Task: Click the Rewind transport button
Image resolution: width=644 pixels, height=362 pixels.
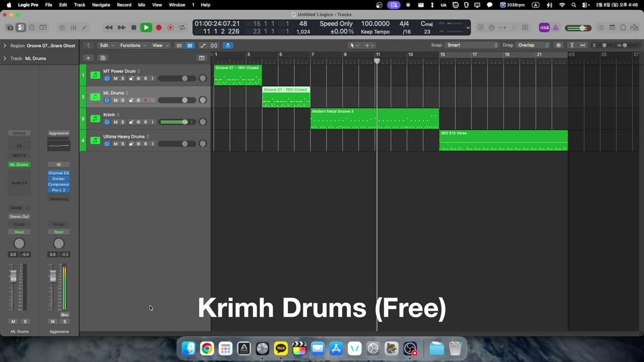Action: [109, 28]
